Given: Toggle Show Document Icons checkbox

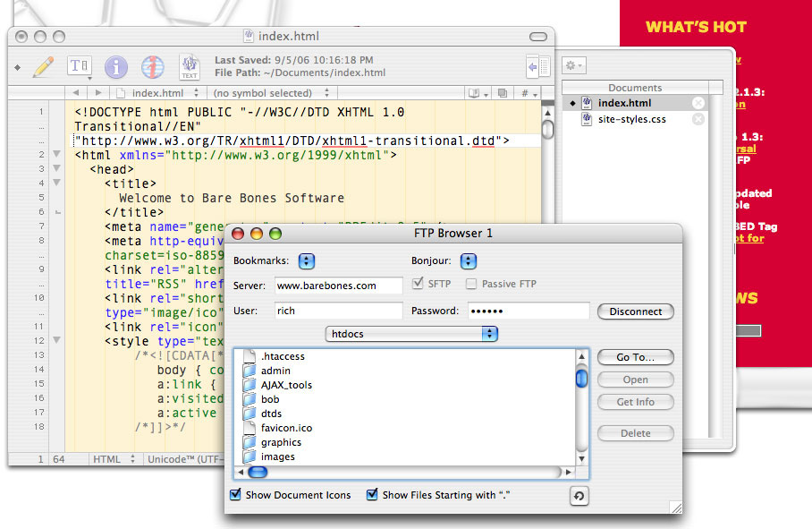Looking at the screenshot, I should point(236,495).
